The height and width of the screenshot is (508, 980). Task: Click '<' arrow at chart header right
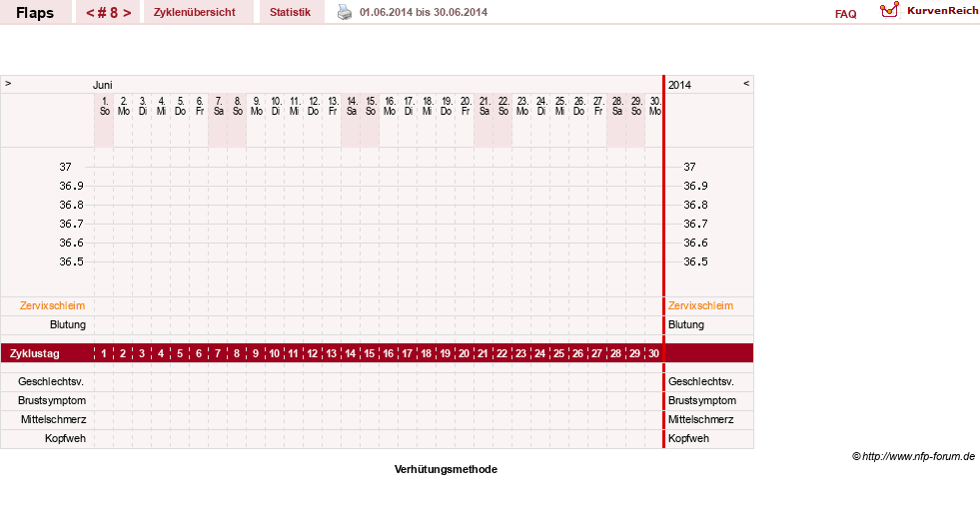point(745,83)
